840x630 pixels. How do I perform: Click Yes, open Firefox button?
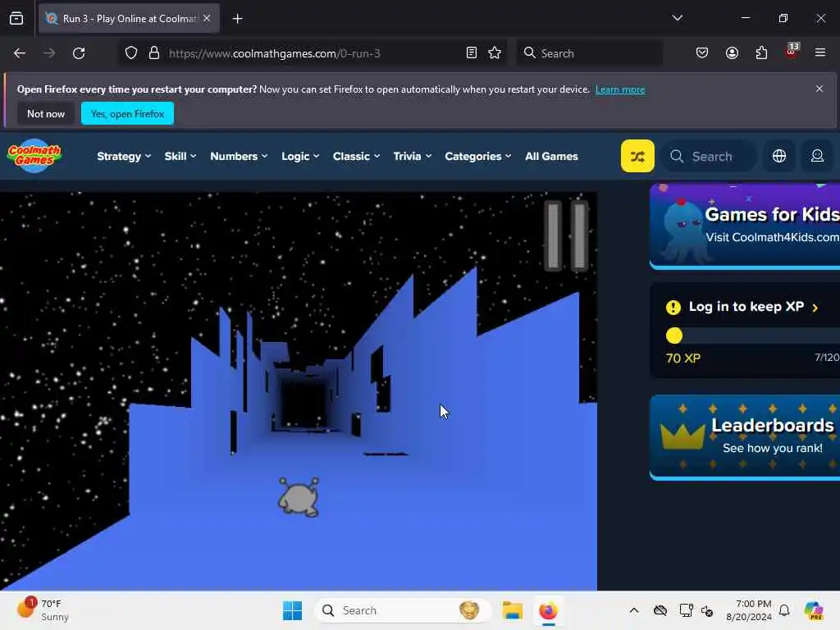click(x=127, y=113)
